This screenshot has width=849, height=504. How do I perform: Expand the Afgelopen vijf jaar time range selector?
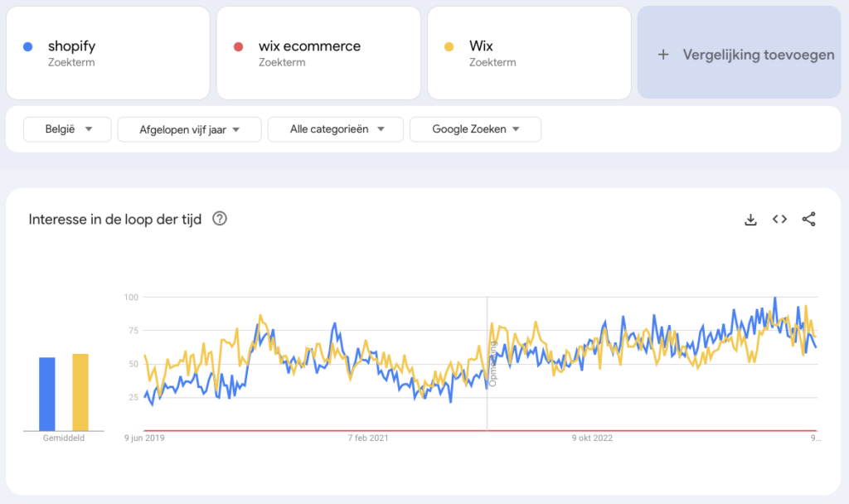[x=189, y=129]
